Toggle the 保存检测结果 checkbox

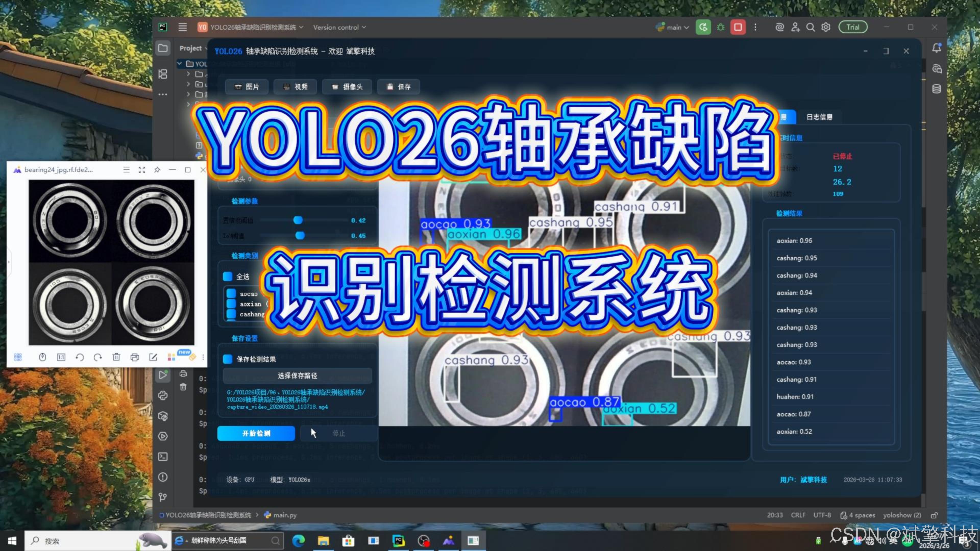click(x=227, y=359)
